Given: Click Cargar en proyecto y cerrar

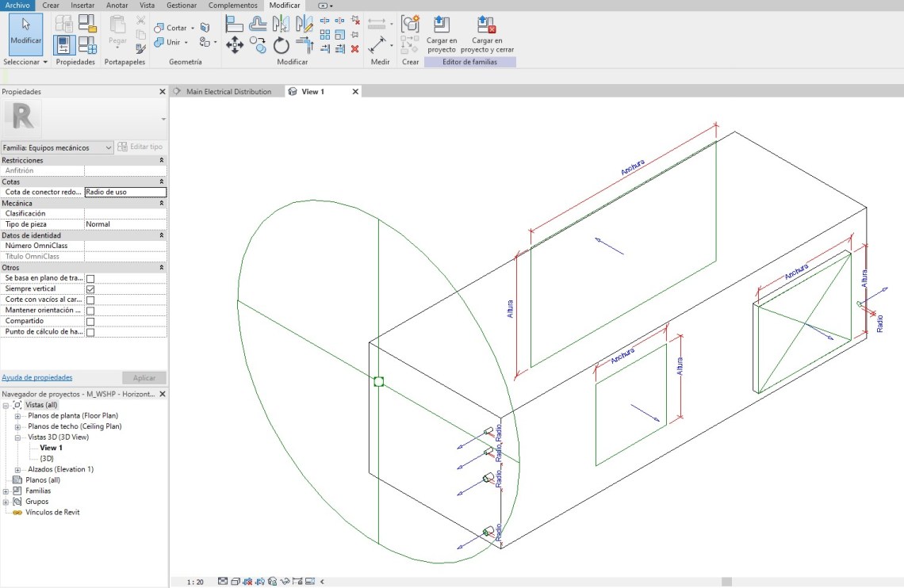Looking at the screenshot, I should click(487, 32).
